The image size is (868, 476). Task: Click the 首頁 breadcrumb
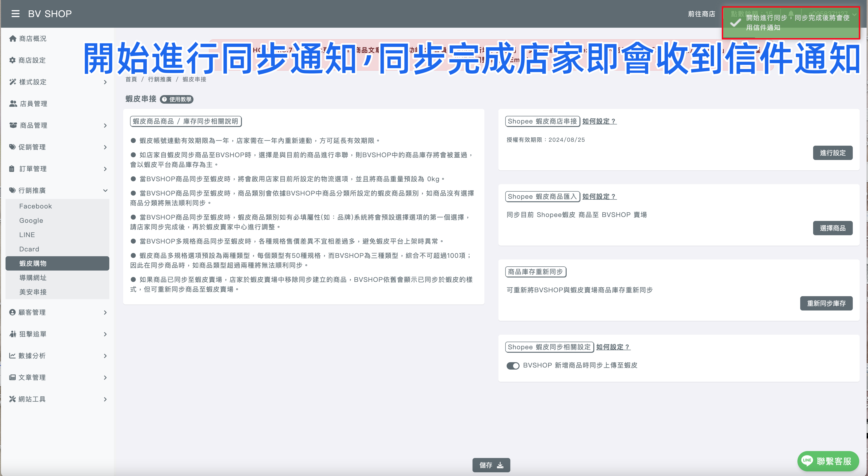click(131, 79)
